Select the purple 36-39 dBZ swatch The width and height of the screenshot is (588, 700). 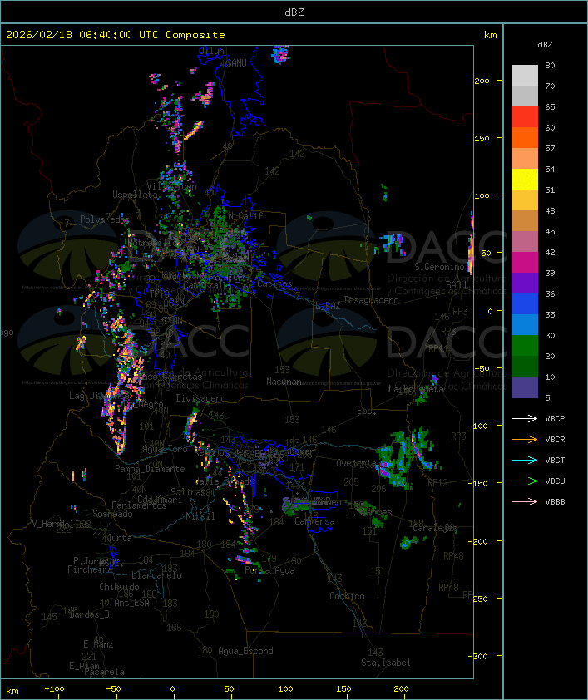coord(525,283)
